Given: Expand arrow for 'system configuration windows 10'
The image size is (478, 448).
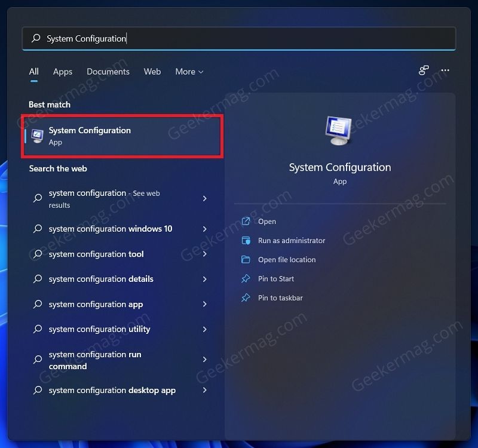Looking at the screenshot, I should pyautogui.click(x=204, y=229).
